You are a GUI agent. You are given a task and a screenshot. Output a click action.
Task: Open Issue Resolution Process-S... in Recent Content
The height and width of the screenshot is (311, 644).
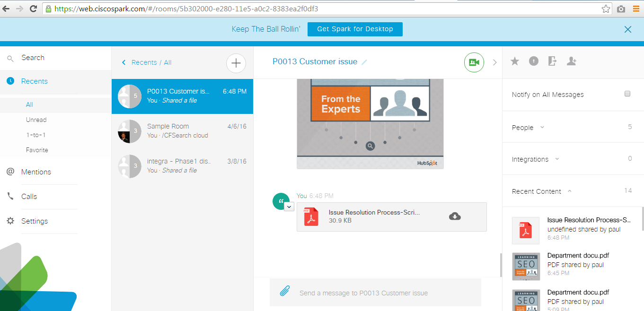(x=572, y=229)
